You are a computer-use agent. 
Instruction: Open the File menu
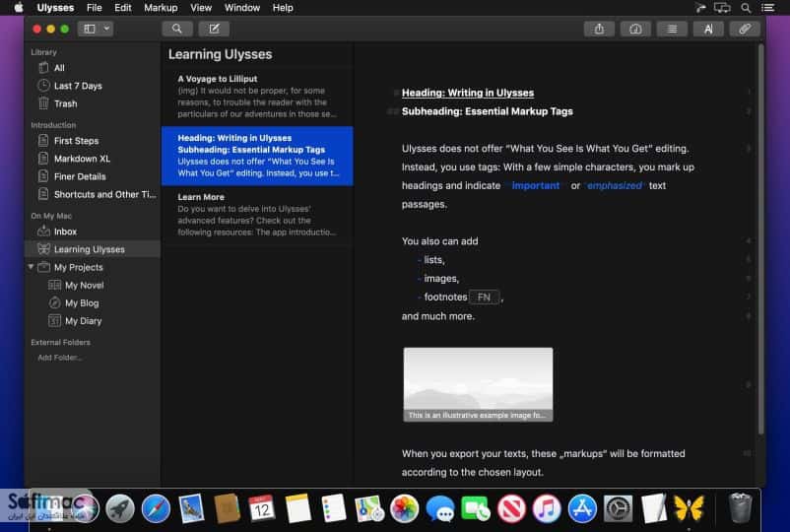(x=95, y=8)
